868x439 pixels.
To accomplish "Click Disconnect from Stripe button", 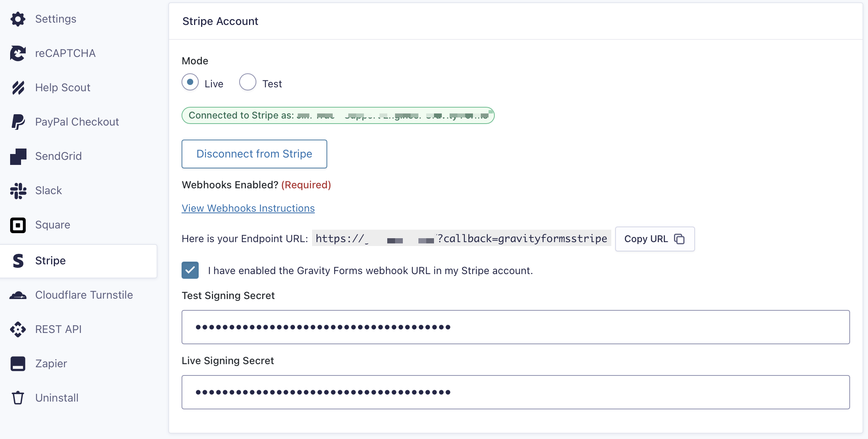I will click(254, 154).
